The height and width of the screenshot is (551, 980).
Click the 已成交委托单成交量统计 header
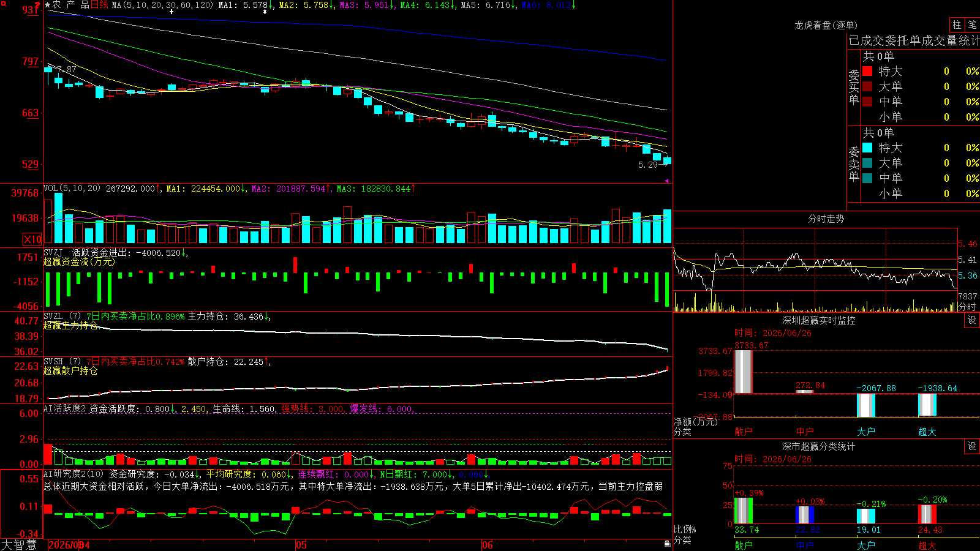point(914,40)
